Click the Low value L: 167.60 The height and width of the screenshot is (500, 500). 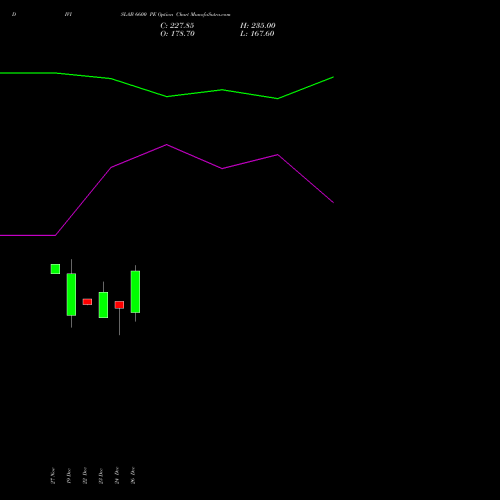257,34
